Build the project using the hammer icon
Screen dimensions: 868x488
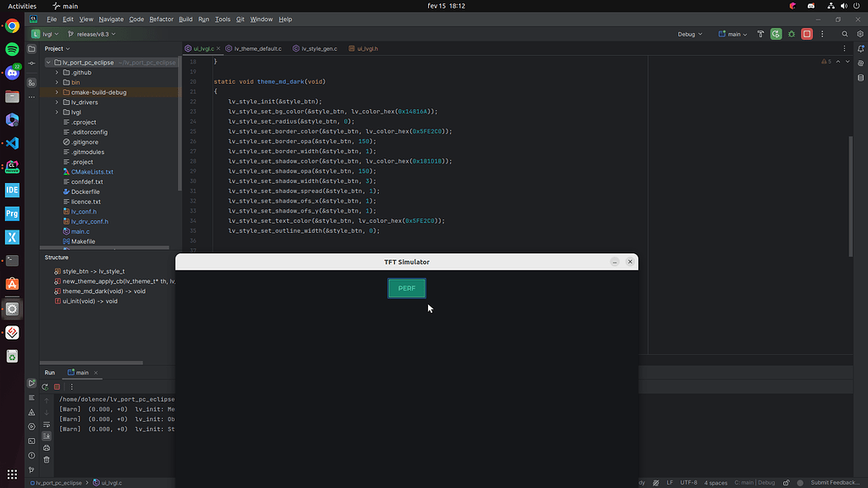point(760,34)
